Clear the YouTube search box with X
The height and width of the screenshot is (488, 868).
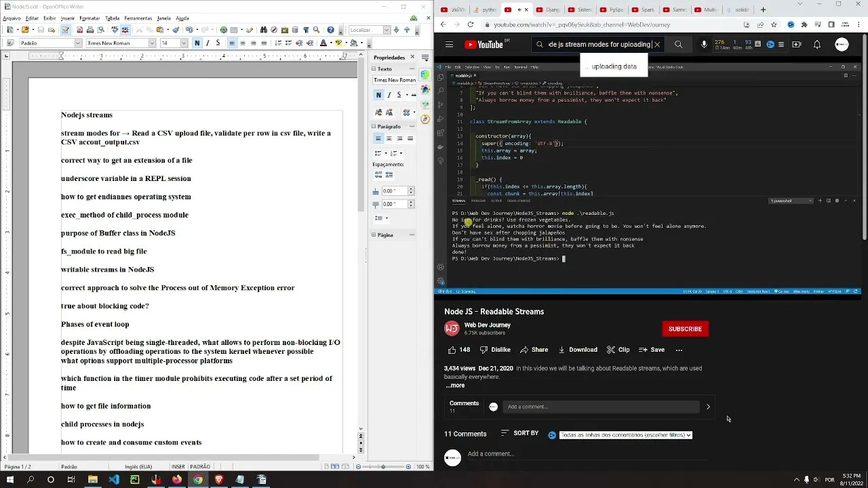657,45
